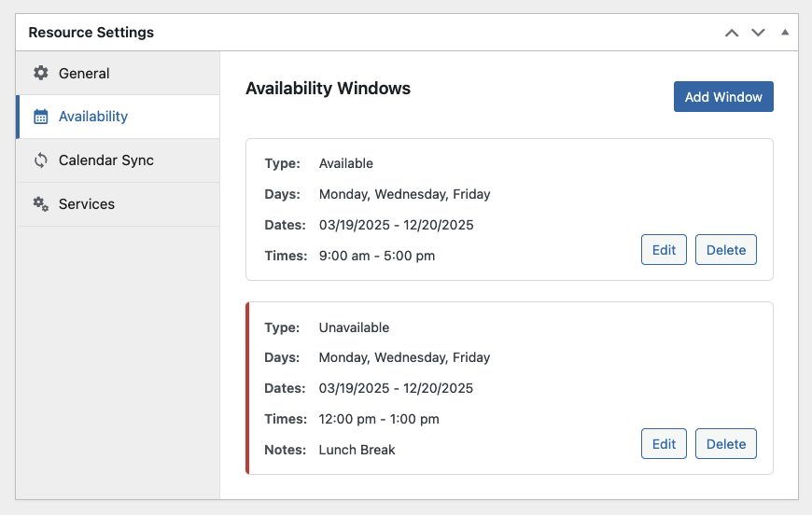Screen dimensions: 812x515
Task: Delete the Available window
Action: click(726, 249)
